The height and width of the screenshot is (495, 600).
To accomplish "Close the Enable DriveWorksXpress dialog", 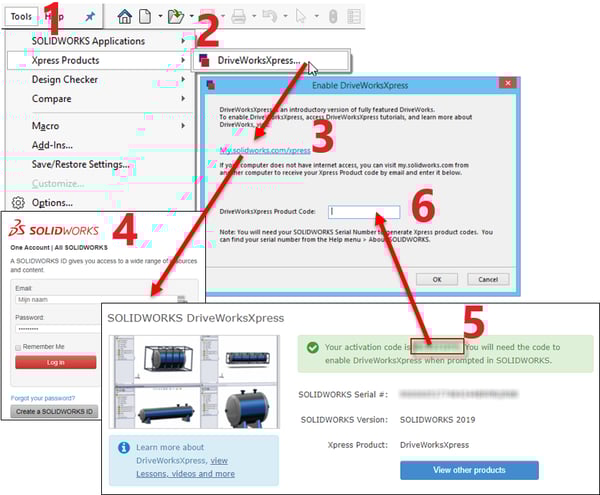I will pos(508,83).
